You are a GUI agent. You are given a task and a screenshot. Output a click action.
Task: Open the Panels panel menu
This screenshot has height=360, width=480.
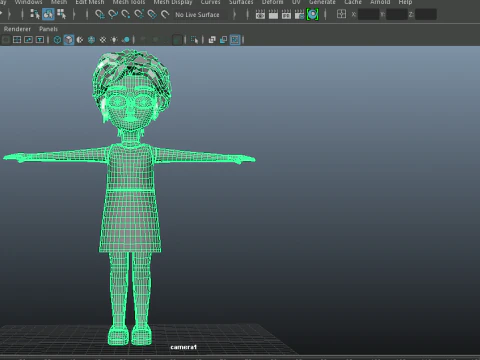[x=48, y=29]
